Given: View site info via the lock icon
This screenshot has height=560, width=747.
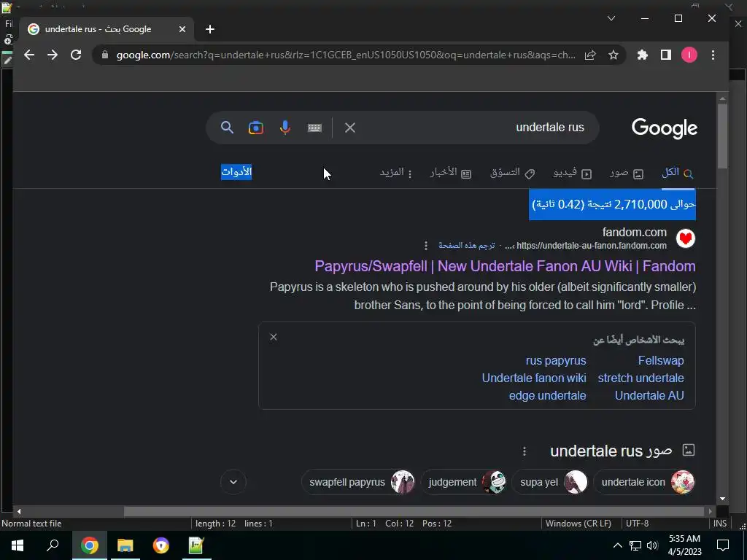Looking at the screenshot, I should 105,55.
